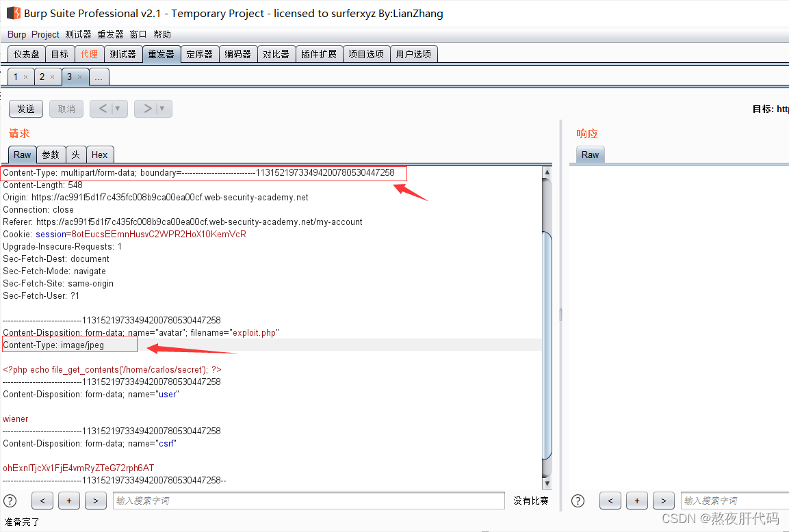Open the 重发器 menu in menu bar

(110, 34)
